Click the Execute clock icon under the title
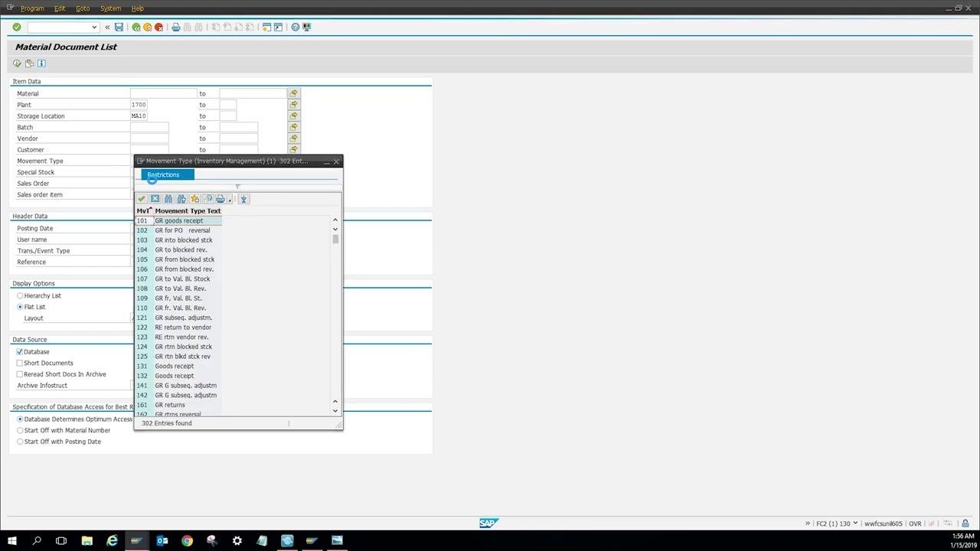 point(17,64)
